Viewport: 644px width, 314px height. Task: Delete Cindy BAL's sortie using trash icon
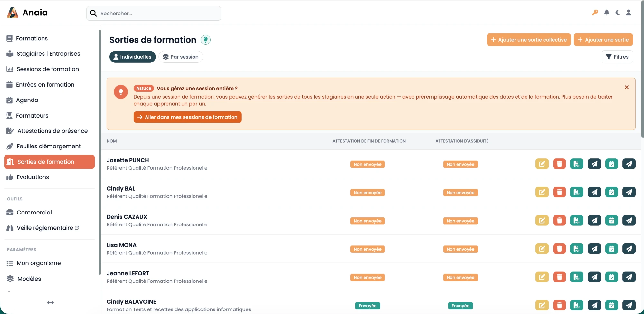tap(559, 192)
